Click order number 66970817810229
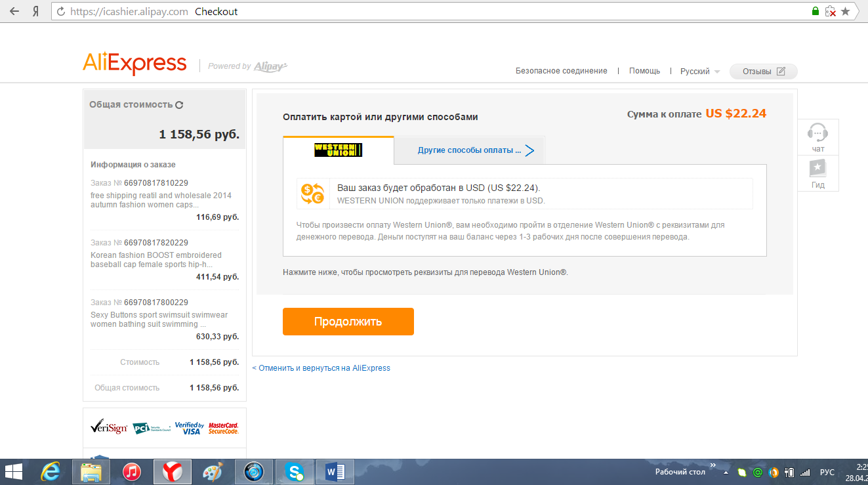This screenshot has height=485, width=868. (156, 183)
